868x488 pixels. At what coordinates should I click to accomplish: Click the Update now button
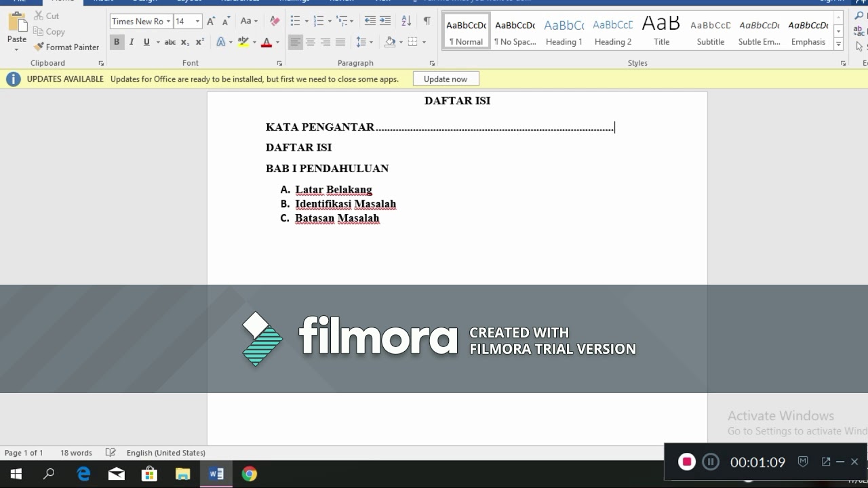click(446, 79)
